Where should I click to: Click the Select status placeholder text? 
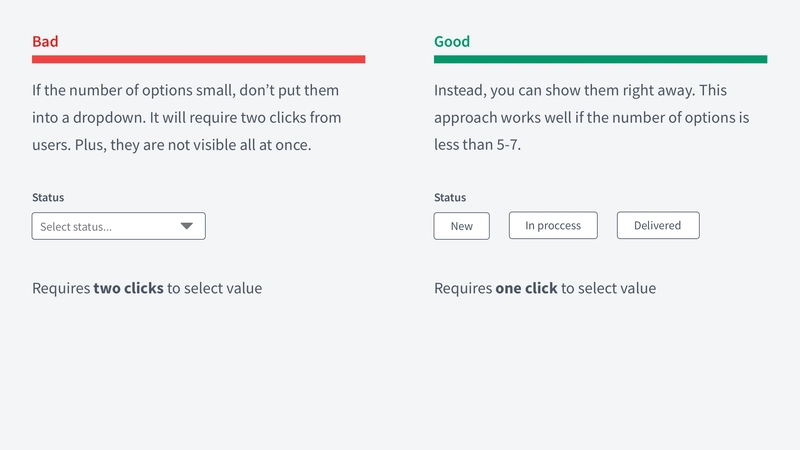pos(76,227)
